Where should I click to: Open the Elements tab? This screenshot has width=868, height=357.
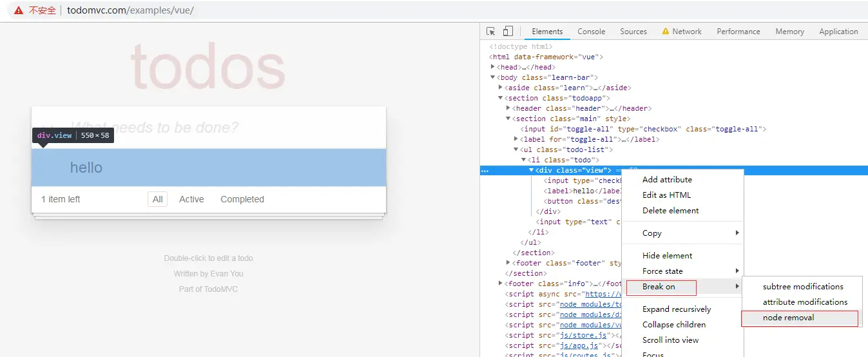pos(547,31)
